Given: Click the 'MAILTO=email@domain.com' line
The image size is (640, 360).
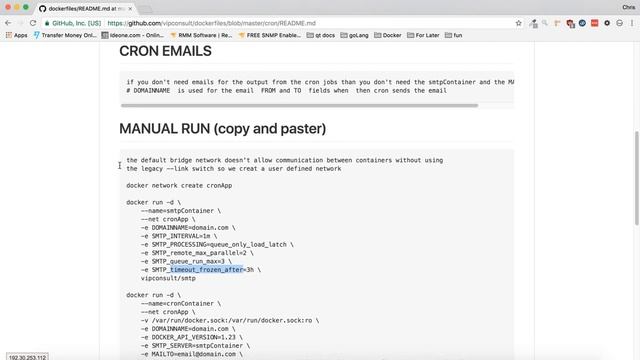Looking at the screenshot, I should click(x=191, y=354).
